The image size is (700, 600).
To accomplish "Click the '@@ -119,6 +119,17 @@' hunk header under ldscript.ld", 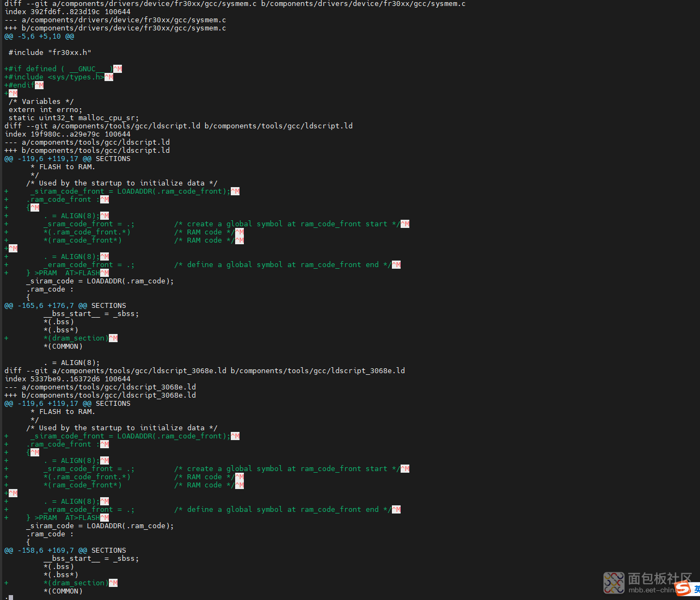I will (x=67, y=158).
